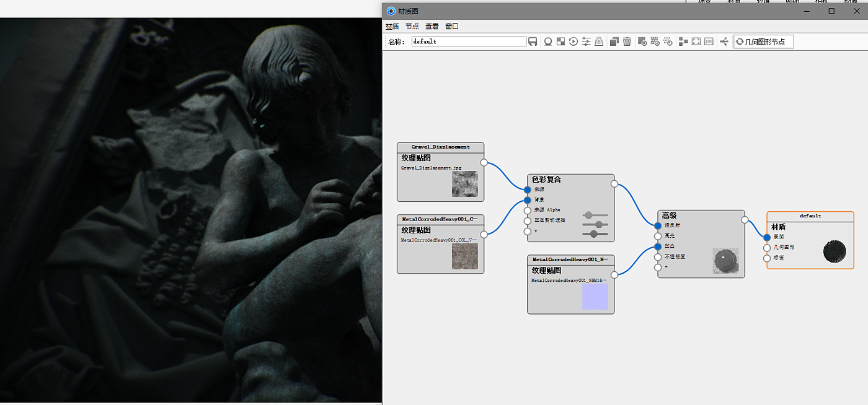Open the 查看 menu
868x405 pixels.
click(432, 27)
